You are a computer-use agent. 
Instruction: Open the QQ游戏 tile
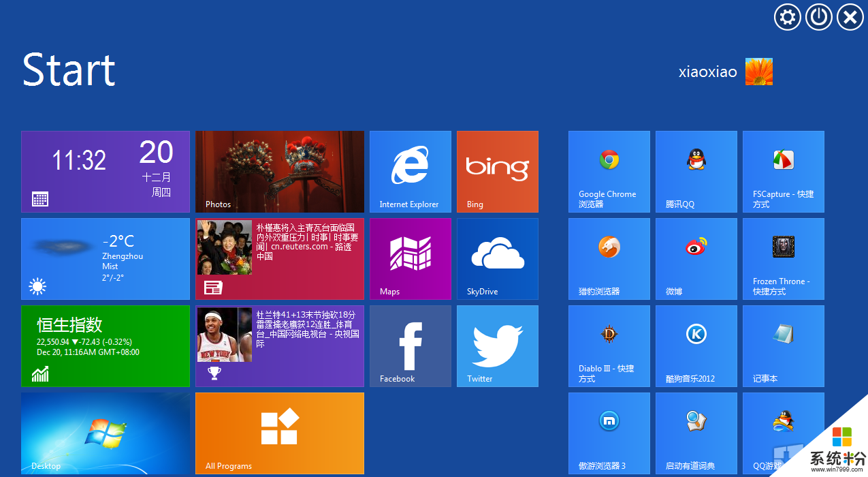(x=783, y=433)
